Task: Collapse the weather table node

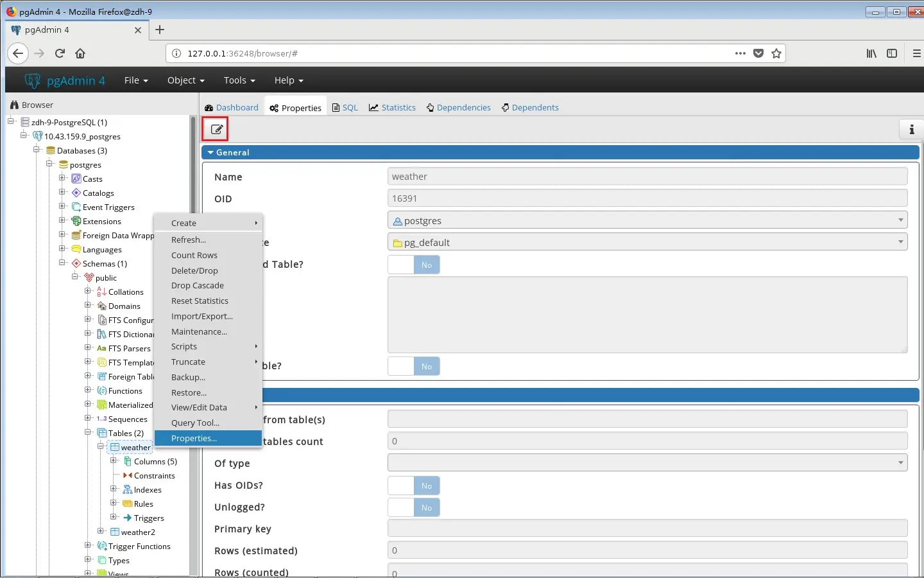Action: pyautogui.click(x=101, y=446)
